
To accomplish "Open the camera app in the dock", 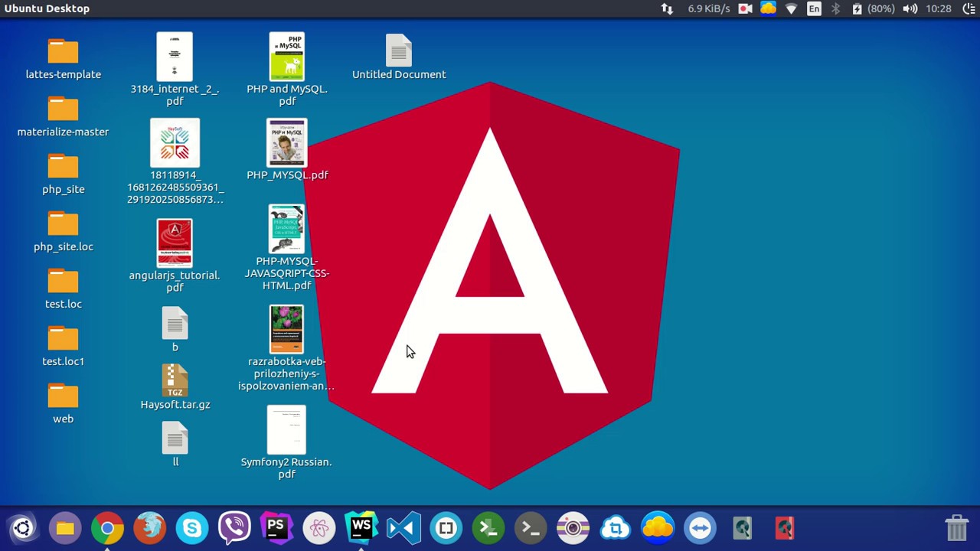I will pos(573,528).
